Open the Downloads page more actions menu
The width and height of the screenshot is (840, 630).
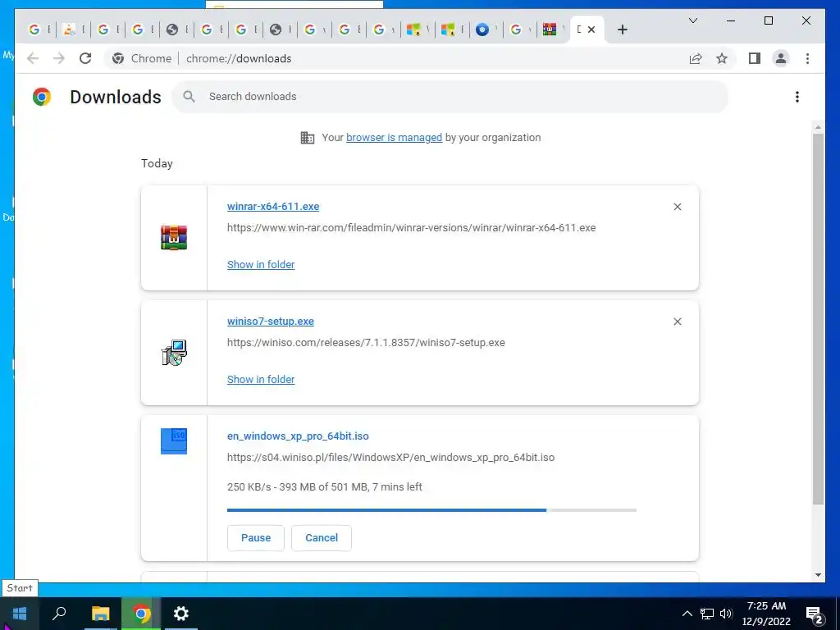tap(797, 97)
